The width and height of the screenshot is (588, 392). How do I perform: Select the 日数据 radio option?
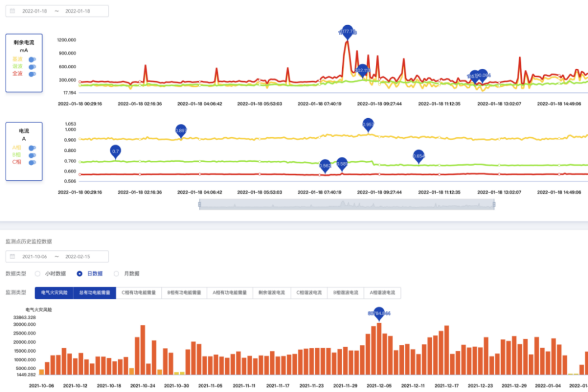[x=80, y=273]
